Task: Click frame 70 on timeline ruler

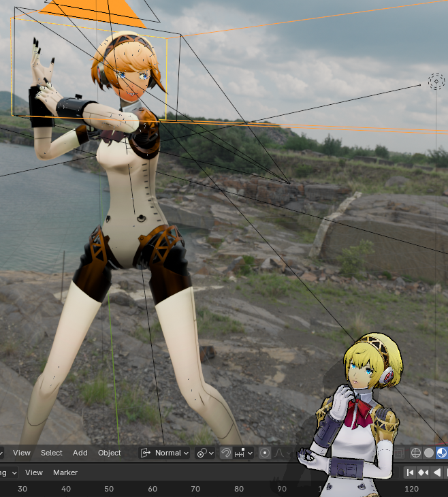Action: click(195, 489)
